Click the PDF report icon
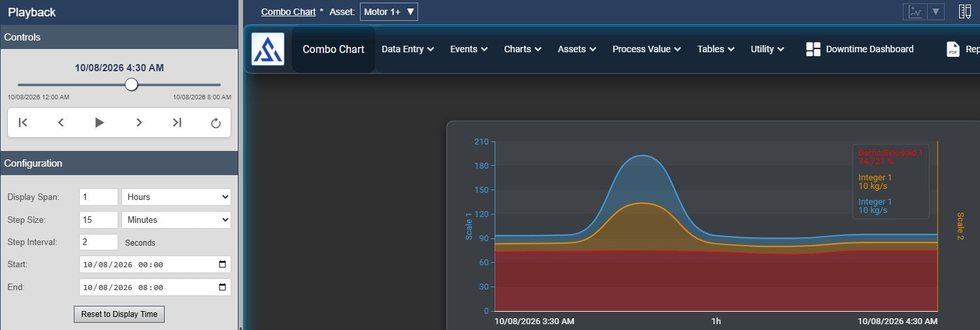Viewport: 980px width, 330px height. coord(953,49)
